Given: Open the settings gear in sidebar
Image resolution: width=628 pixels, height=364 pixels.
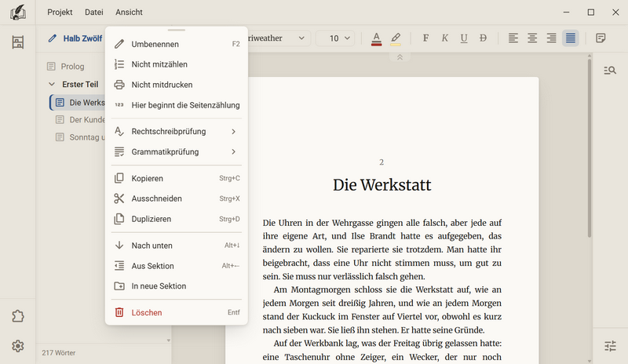Looking at the screenshot, I should pyautogui.click(x=17, y=346).
